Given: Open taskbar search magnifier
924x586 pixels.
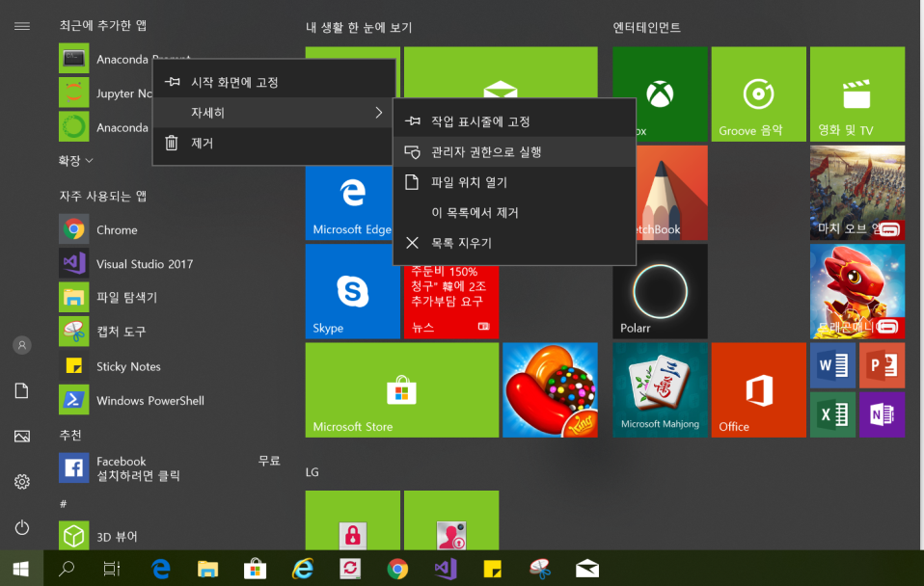Looking at the screenshot, I should coord(67,569).
